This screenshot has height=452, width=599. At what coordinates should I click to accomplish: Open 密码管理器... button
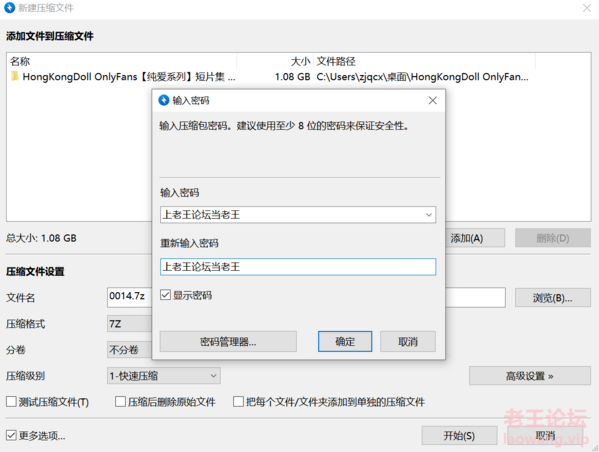coord(228,342)
